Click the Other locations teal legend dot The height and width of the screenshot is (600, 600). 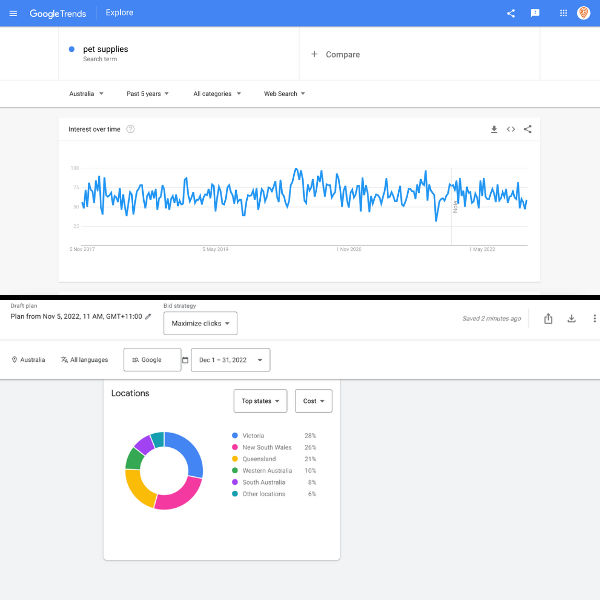click(x=235, y=494)
